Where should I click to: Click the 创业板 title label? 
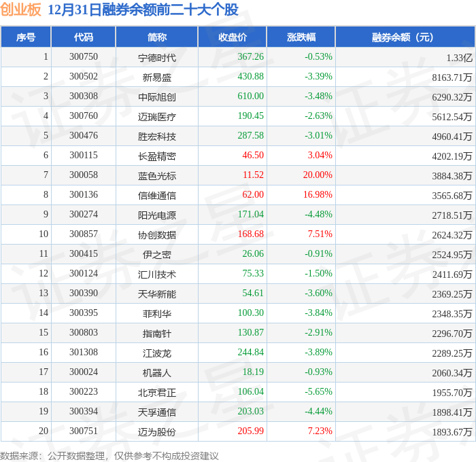click(x=20, y=10)
